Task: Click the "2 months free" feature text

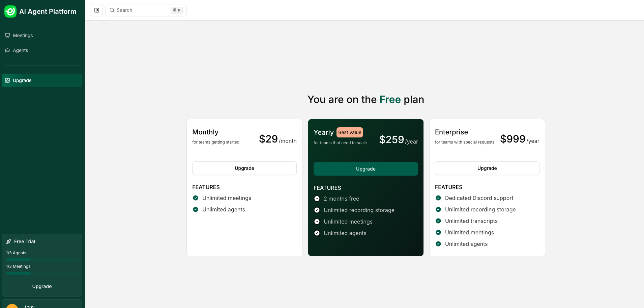Action: [x=341, y=199]
